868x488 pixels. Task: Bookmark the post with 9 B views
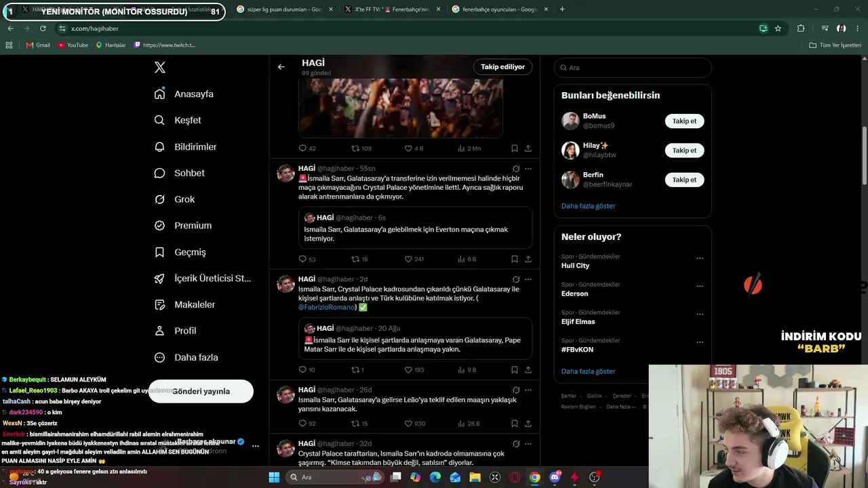515,369
